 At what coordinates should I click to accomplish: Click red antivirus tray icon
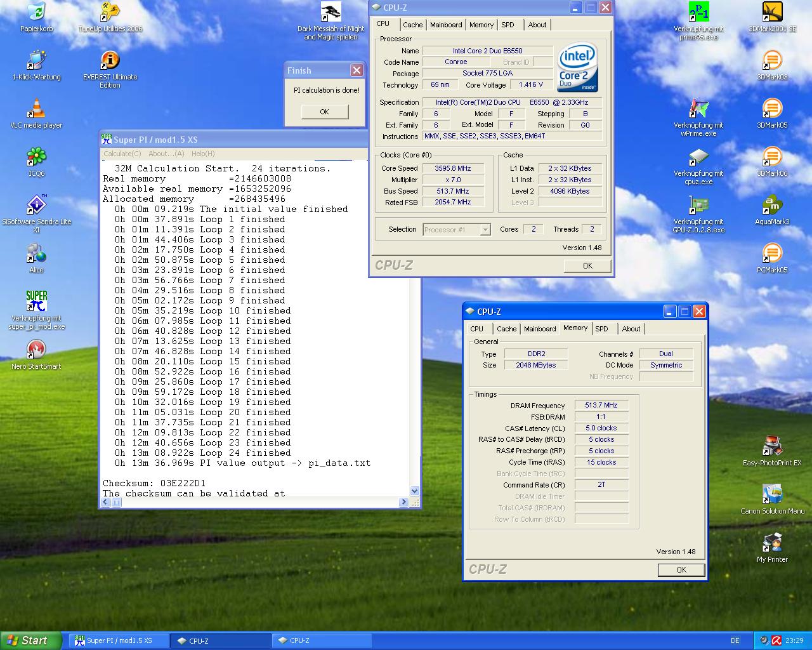[776, 641]
